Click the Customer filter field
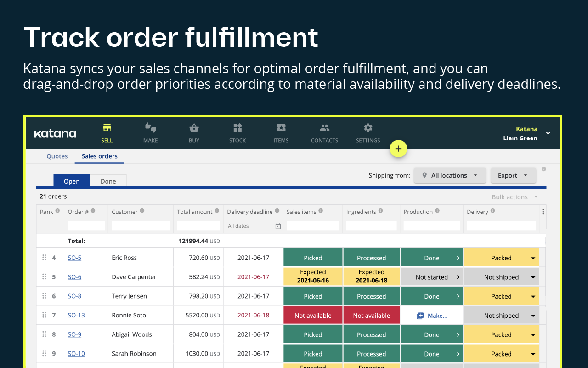The height and width of the screenshot is (368, 588). [x=141, y=226]
